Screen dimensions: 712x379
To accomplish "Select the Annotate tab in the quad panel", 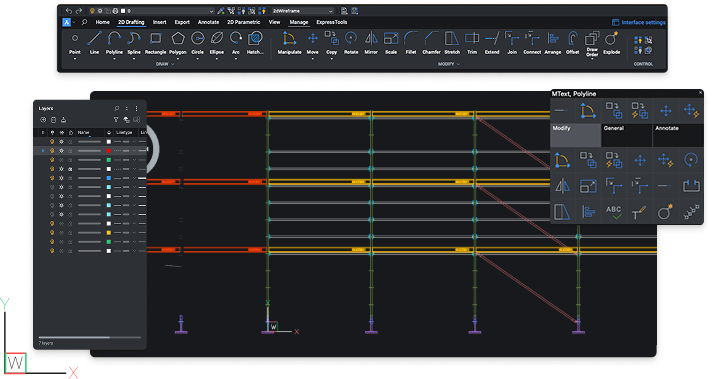I will 678,135.
